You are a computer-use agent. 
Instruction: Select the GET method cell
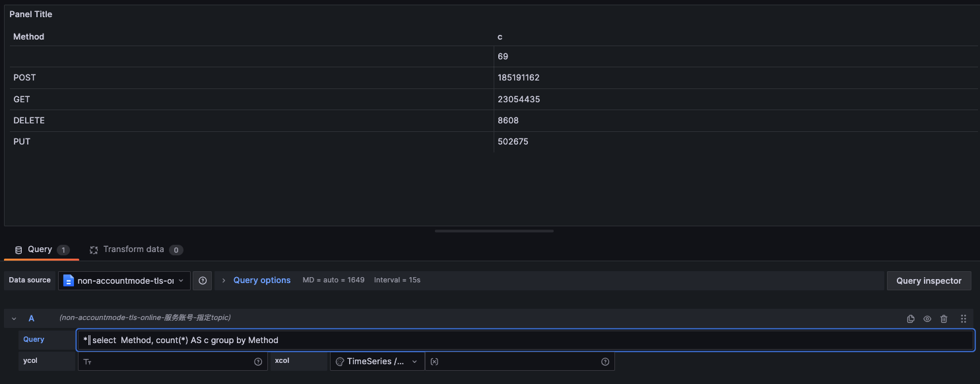click(x=251, y=99)
